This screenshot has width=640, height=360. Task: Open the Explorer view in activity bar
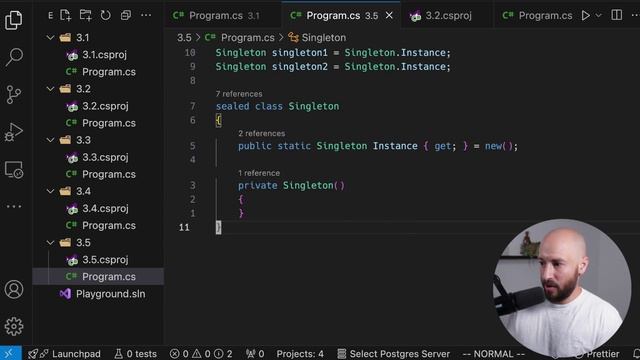(13, 20)
